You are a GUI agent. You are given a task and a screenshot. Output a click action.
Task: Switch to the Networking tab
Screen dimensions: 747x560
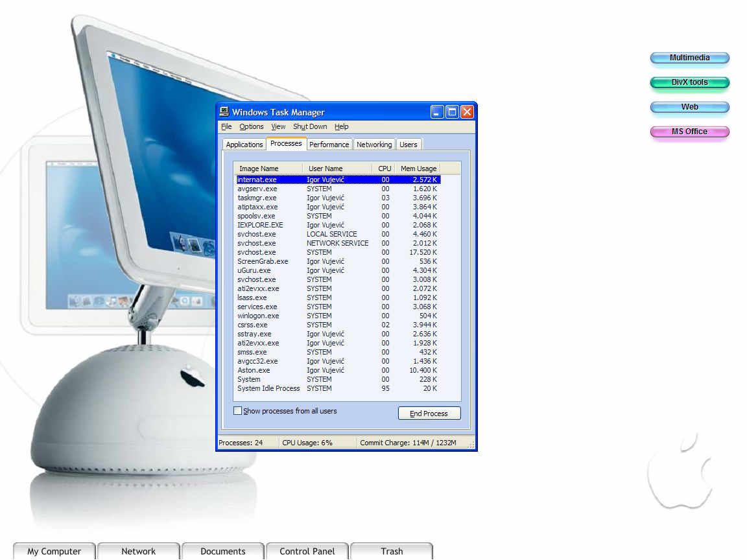374,145
